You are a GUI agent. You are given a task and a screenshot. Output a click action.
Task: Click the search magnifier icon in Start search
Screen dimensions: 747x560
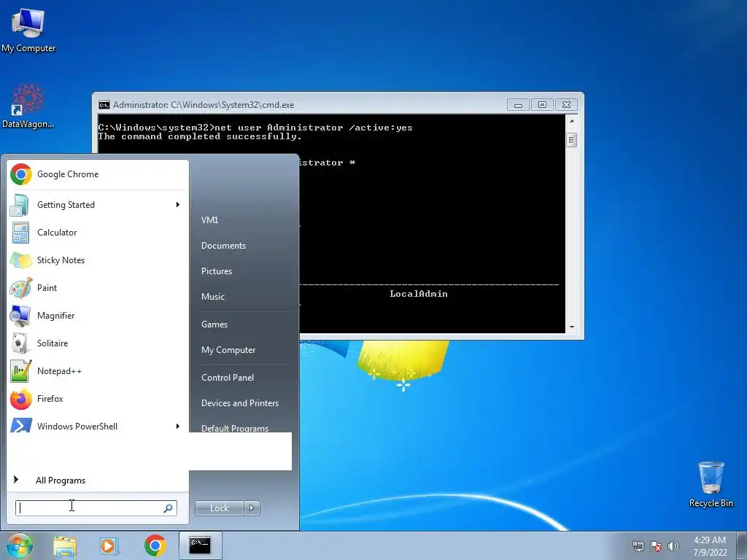coord(168,508)
